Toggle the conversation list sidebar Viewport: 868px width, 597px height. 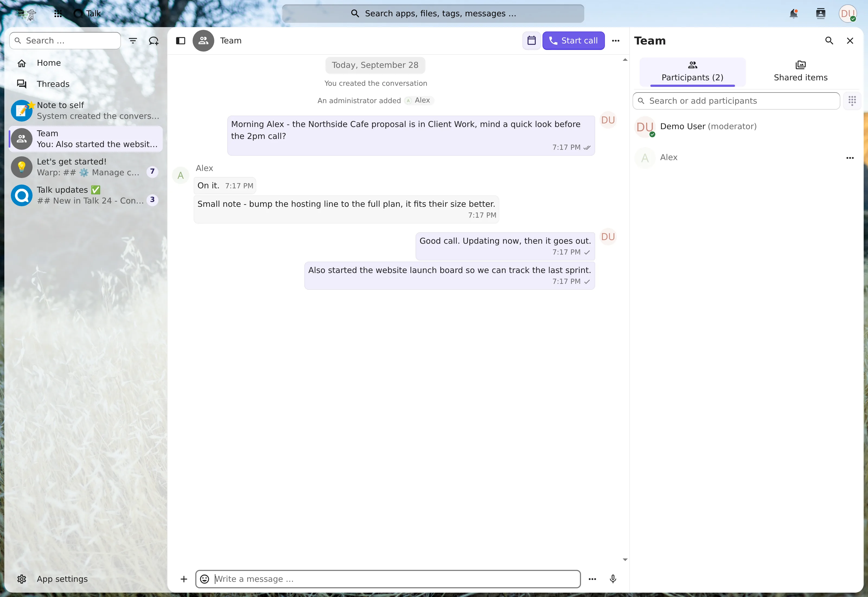181,41
